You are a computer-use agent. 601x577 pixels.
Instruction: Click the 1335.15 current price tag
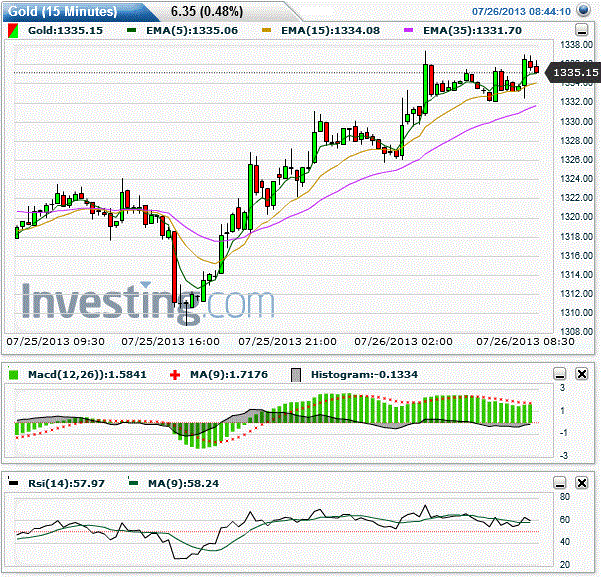click(x=573, y=72)
